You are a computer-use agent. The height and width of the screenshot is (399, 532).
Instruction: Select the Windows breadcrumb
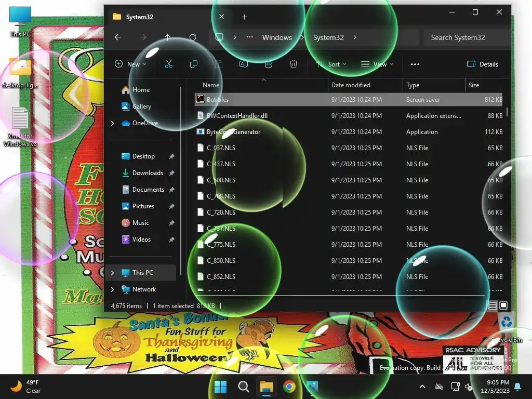(x=277, y=37)
